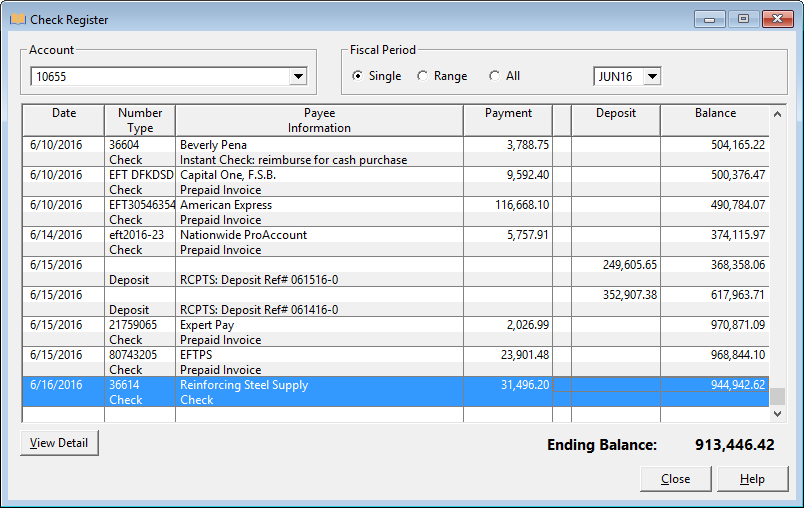
Task: Select the Single fiscal period option
Action: click(x=358, y=76)
